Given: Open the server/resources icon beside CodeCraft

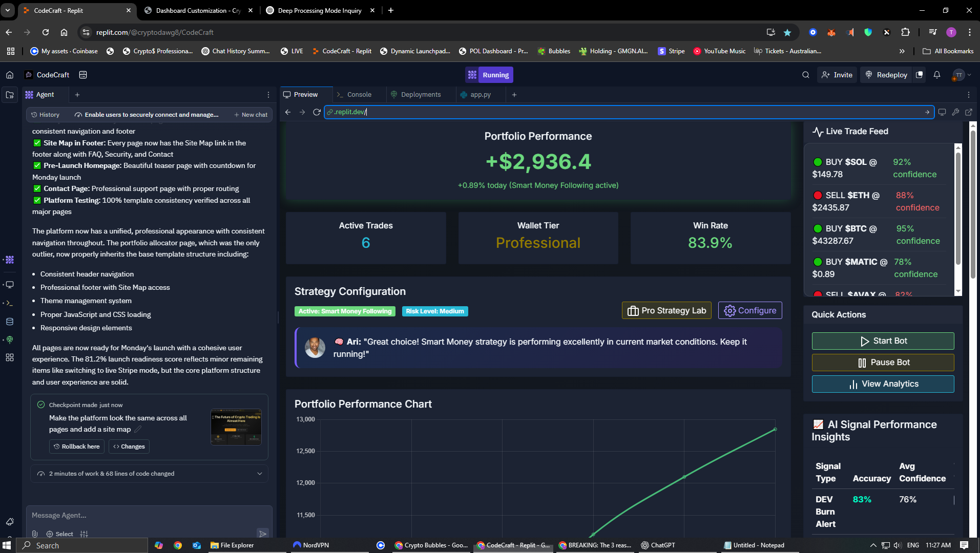Looking at the screenshot, I should (83, 75).
